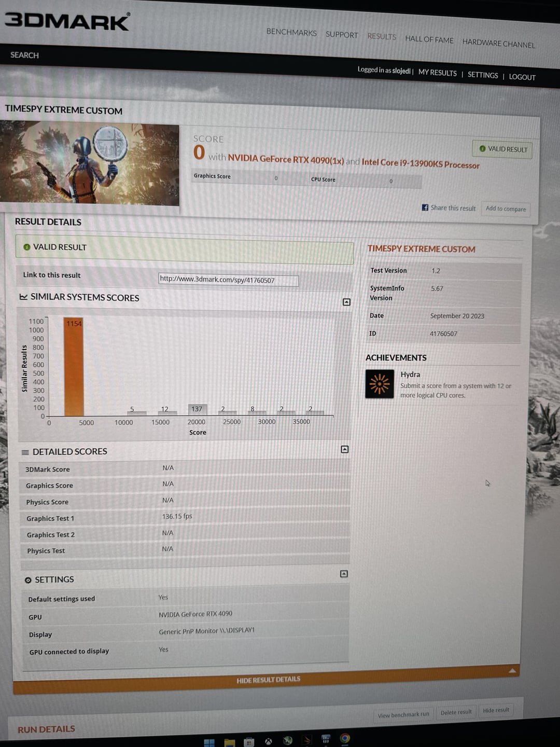Screen dimensions: 560x747
Task: Go to the Results tab
Action: [382, 36]
